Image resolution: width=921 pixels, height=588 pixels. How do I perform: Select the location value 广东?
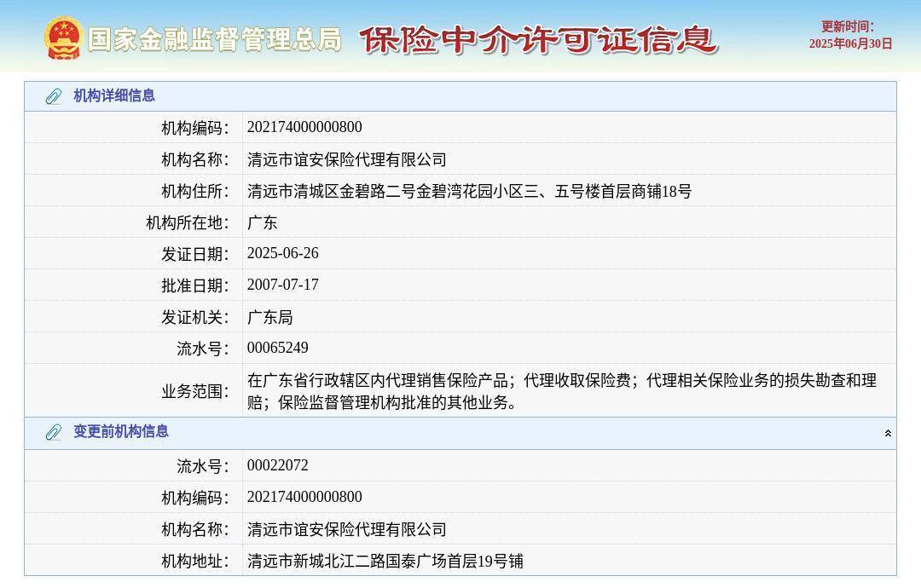[262, 222]
